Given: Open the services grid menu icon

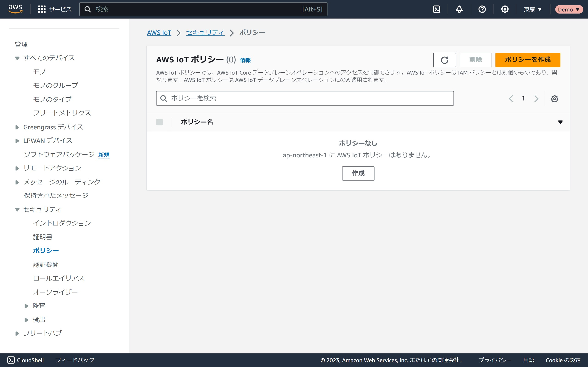Looking at the screenshot, I should [x=42, y=9].
